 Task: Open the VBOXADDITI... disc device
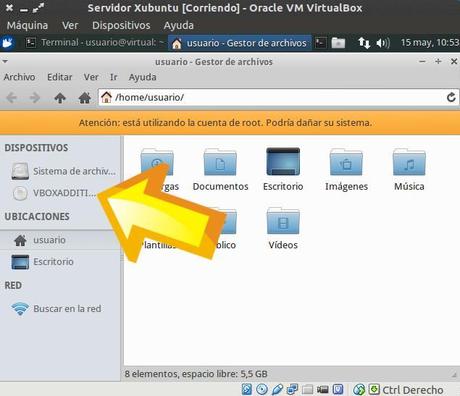point(54,193)
